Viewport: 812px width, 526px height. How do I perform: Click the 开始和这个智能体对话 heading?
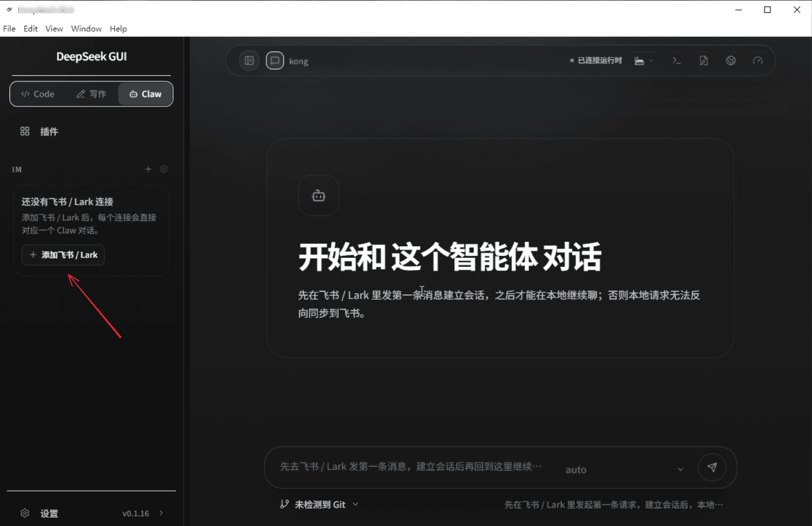(450, 257)
